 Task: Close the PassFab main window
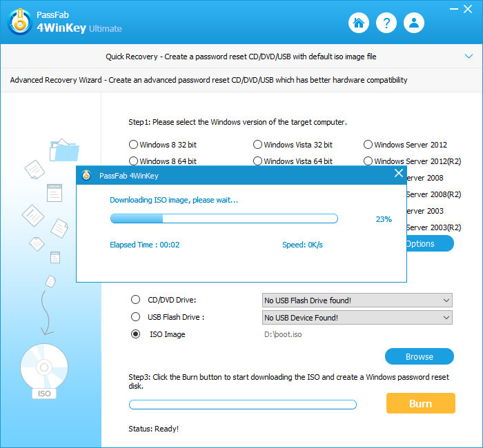(x=468, y=9)
